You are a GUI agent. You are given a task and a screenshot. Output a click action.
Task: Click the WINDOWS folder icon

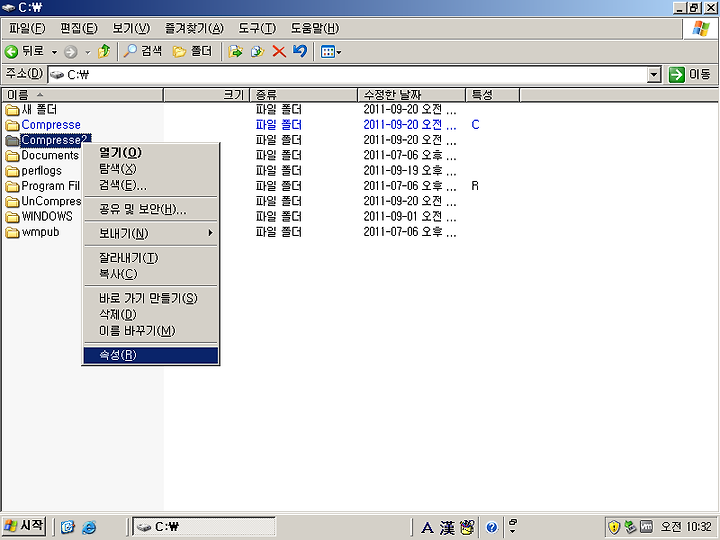click(12, 217)
